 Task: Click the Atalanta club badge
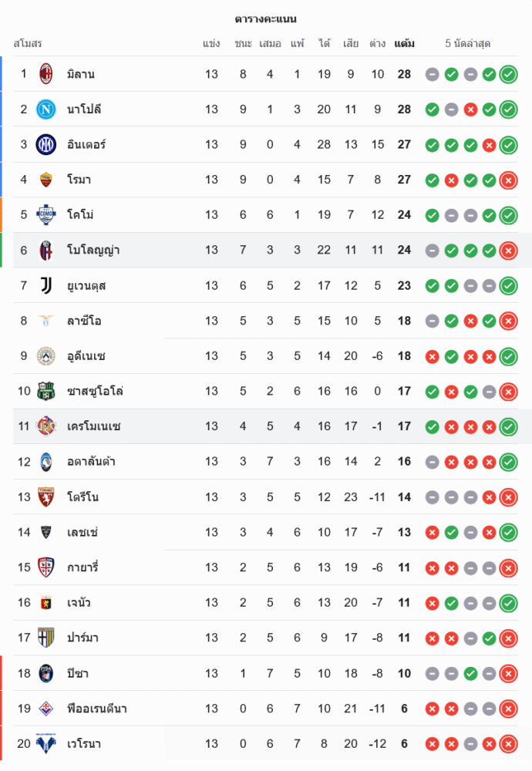(x=46, y=462)
